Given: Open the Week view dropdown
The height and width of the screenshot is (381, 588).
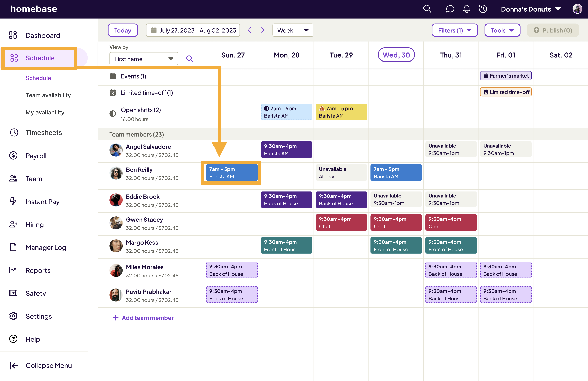Looking at the screenshot, I should [293, 30].
